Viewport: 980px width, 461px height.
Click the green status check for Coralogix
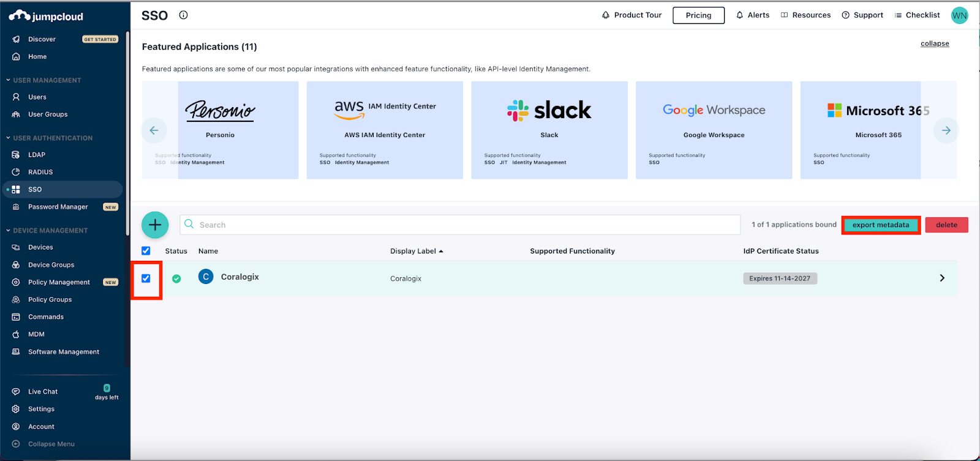[176, 279]
